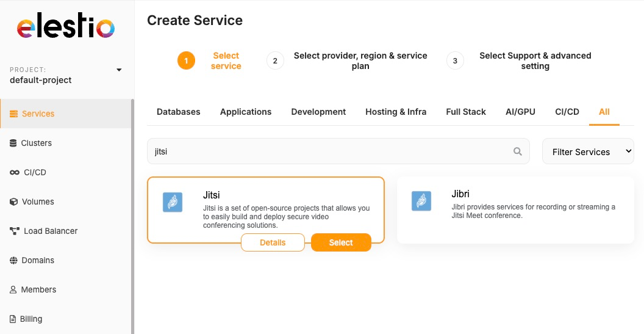Click the Jibri service logo
644x334 pixels.
click(421, 201)
